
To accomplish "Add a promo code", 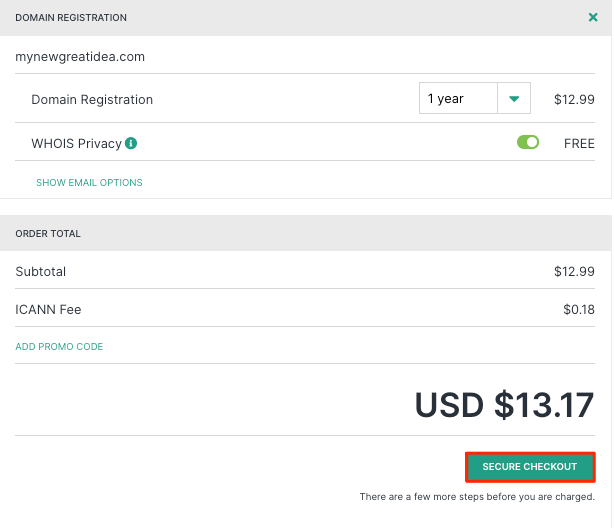I will click(59, 347).
